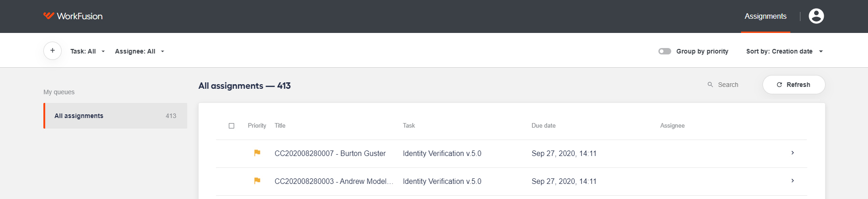Open the CC202008280007 - Burton Guster title
Screen dimensions: 868x199
[330, 154]
